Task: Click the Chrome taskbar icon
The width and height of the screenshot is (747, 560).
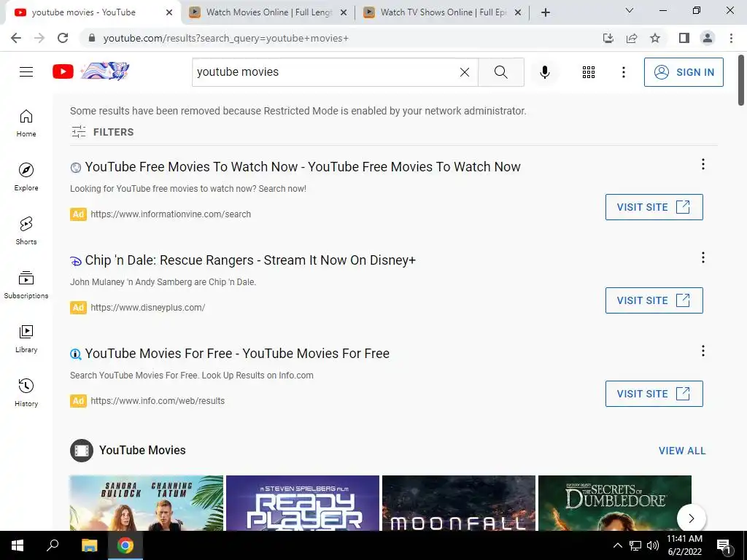Action: 125,545
